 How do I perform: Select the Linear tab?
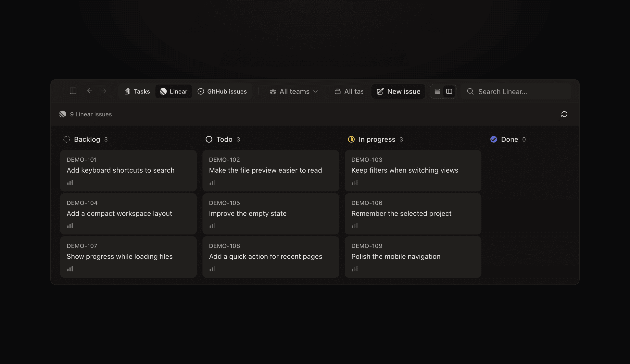click(173, 91)
